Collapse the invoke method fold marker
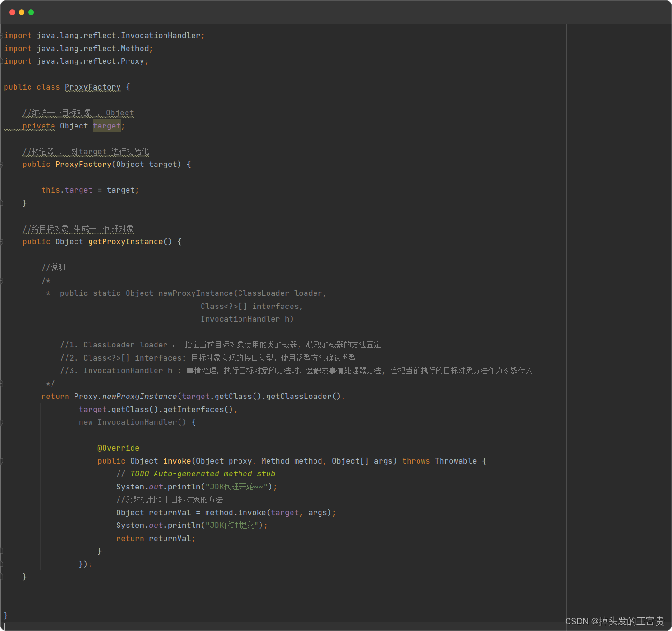The image size is (672, 631). (x=1, y=461)
